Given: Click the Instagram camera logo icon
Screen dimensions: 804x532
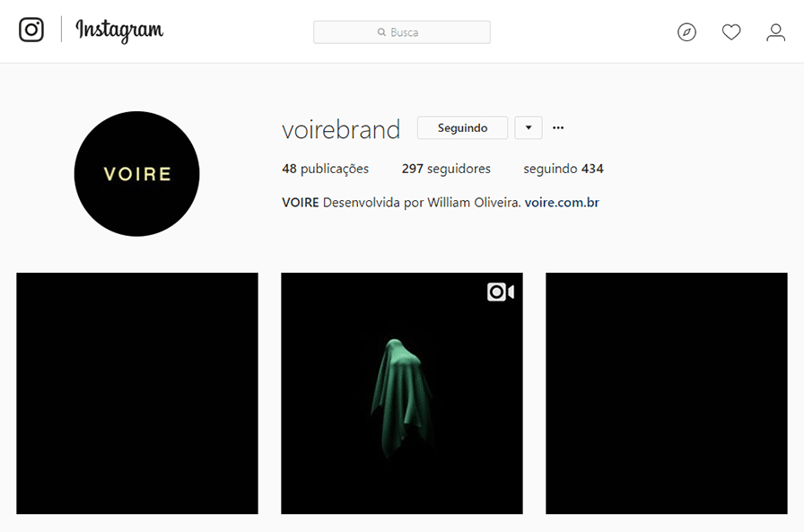Looking at the screenshot, I should click(x=31, y=30).
